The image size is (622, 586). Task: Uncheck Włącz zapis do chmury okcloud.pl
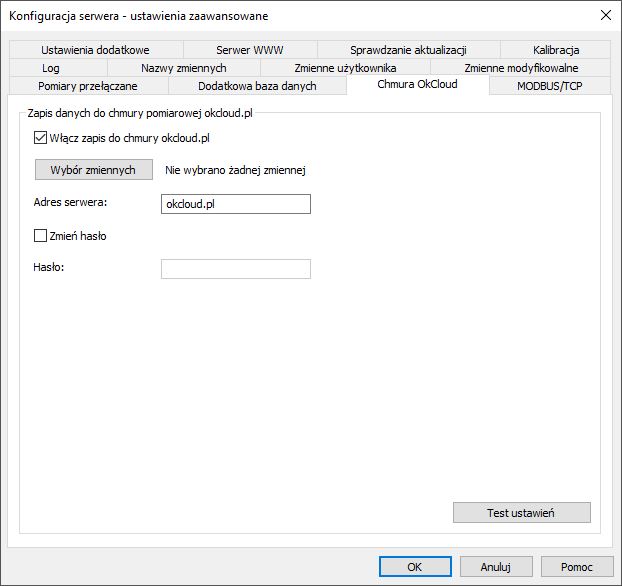point(40,138)
